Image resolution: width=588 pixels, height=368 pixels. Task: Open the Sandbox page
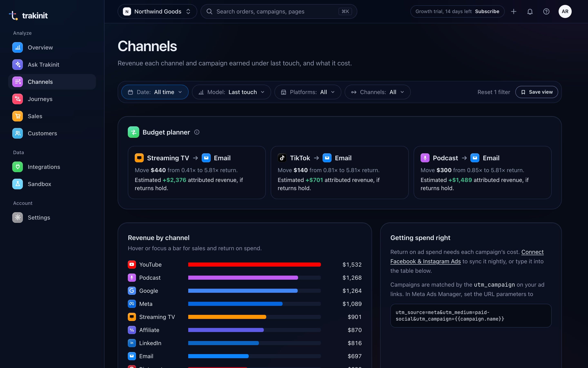tap(52, 184)
